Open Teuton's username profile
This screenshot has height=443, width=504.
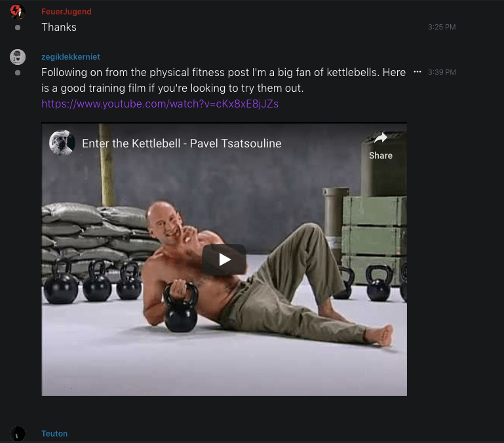point(54,434)
